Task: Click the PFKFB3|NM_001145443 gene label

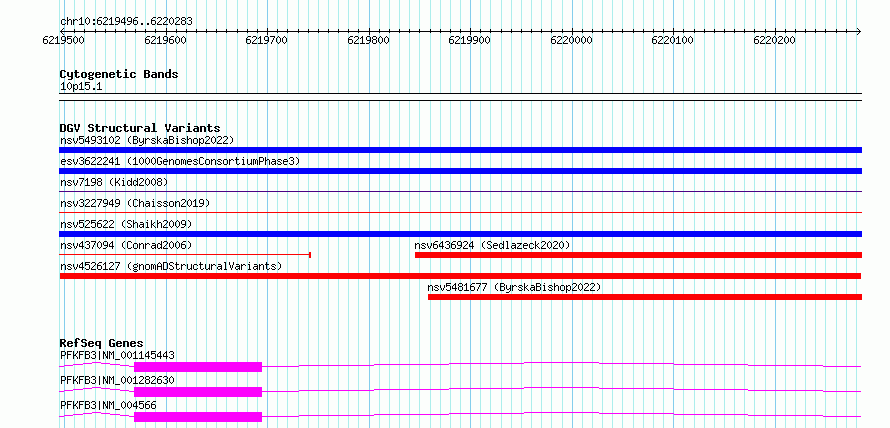Action: 117,356
